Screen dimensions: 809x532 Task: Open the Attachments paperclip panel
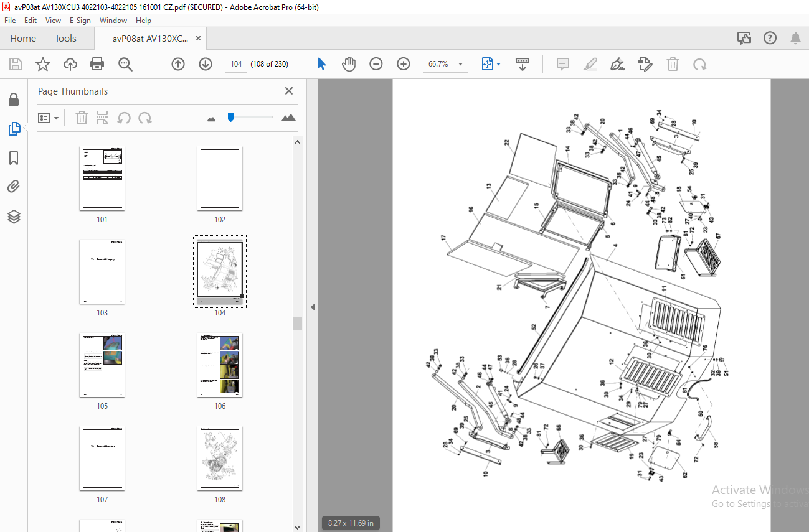pyautogui.click(x=14, y=187)
